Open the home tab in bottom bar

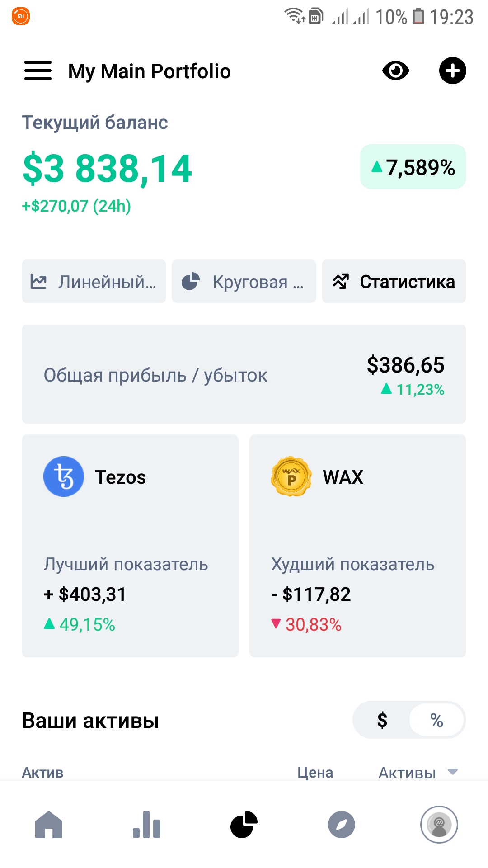(x=49, y=825)
